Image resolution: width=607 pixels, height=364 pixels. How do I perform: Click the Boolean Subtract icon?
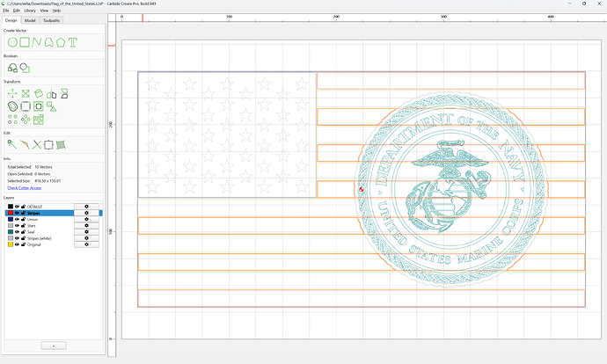click(x=25, y=68)
